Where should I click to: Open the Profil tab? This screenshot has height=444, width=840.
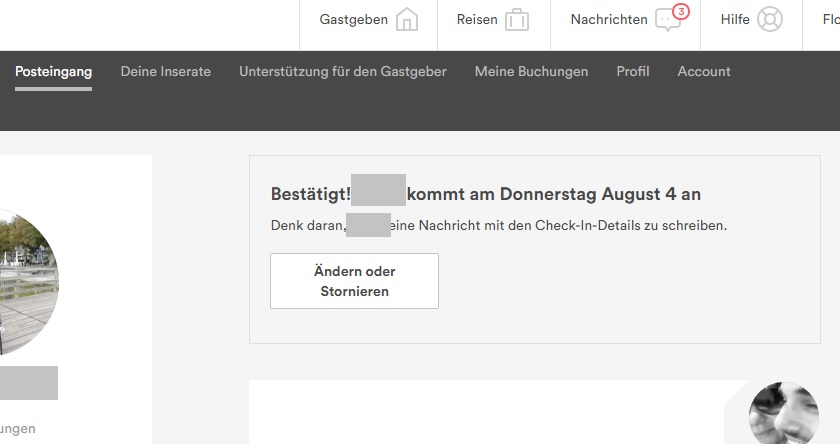pos(632,72)
